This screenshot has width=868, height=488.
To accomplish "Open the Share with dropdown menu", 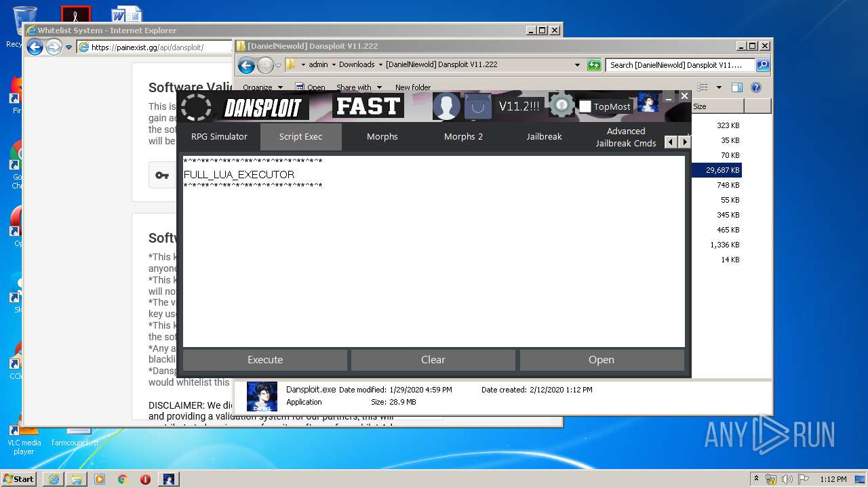I will 359,87.
